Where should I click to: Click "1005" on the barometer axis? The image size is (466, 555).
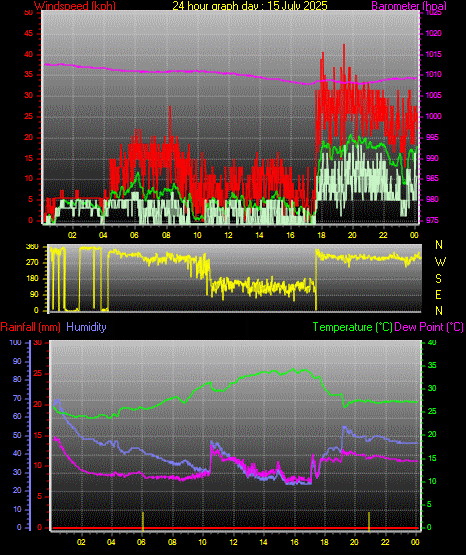pos(433,96)
